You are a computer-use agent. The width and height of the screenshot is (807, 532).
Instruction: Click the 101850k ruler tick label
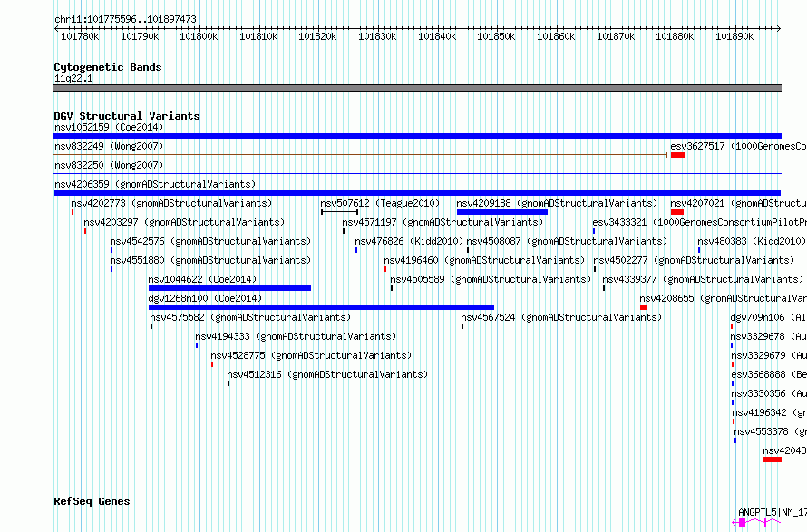pos(496,36)
